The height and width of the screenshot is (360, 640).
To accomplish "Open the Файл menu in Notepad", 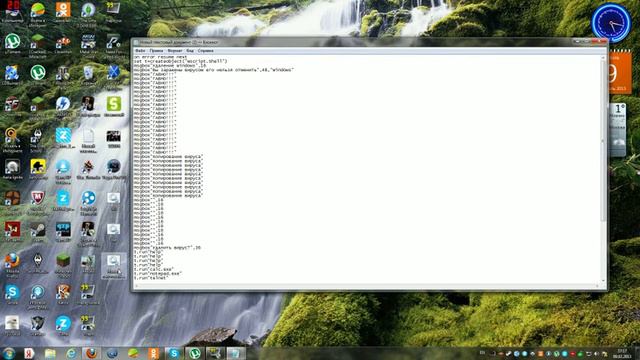I will 140,51.
